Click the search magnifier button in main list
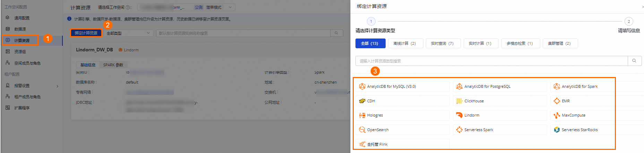Viewport: 644px width, 153px height. (x=336, y=33)
